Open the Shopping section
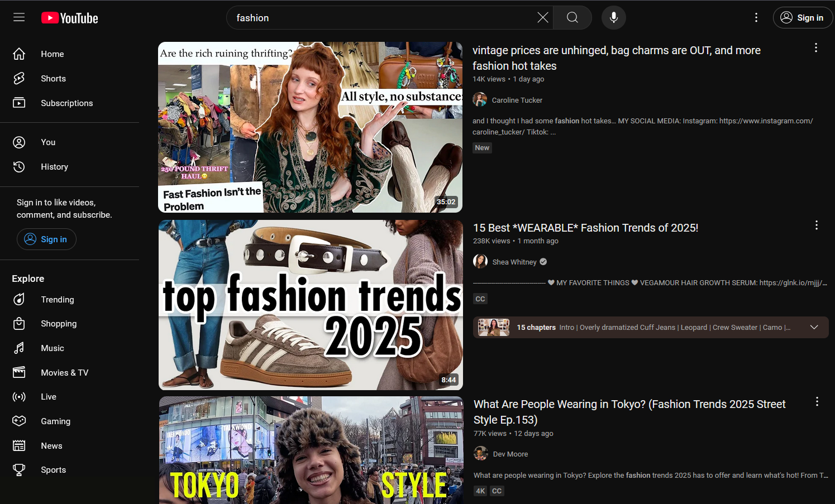The height and width of the screenshot is (504, 835). [x=59, y=323]
